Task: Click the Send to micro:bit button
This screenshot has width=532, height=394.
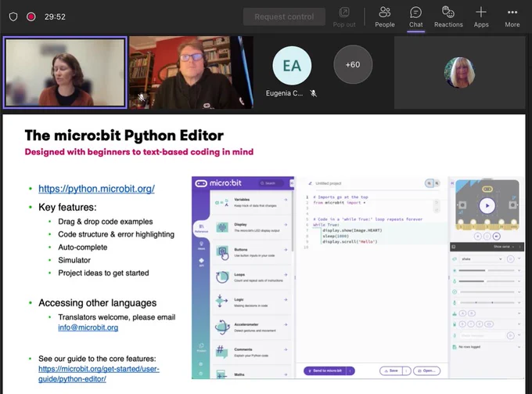Action: point(326,371)
